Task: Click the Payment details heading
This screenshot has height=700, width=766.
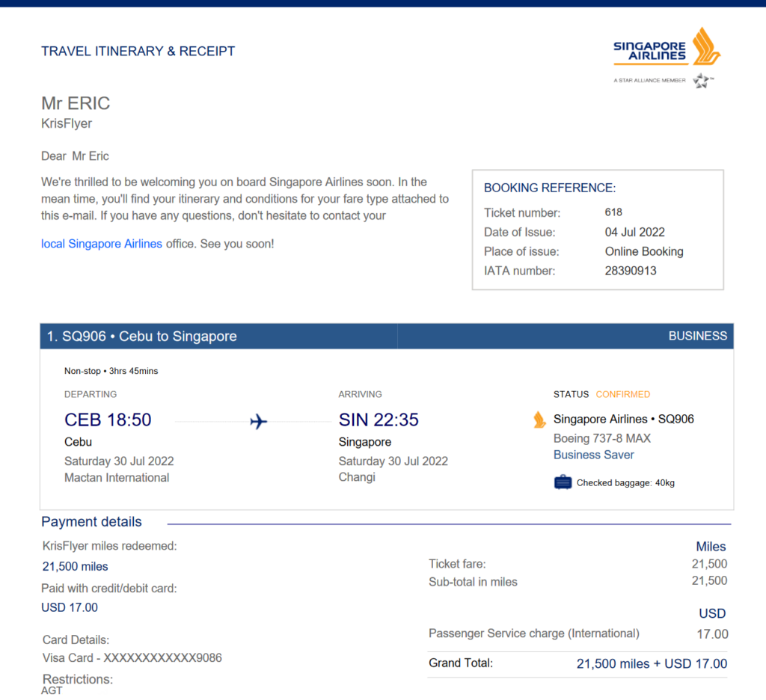Action: click(91, 522)
